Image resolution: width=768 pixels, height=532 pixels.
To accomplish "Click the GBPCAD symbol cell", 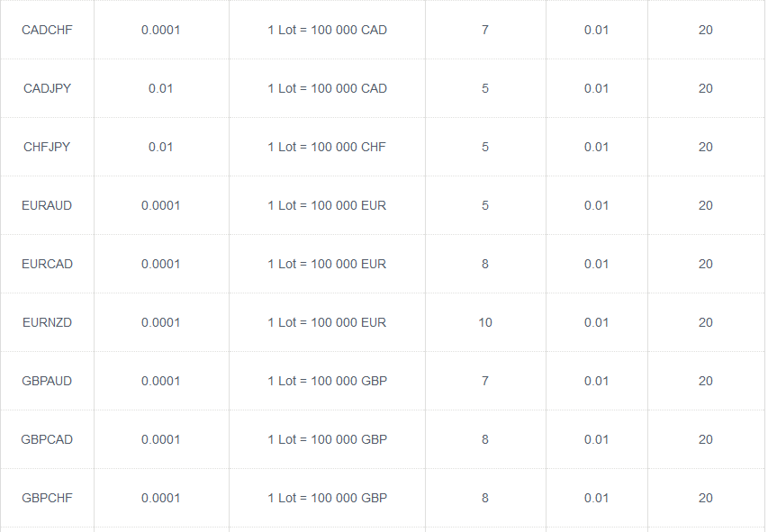I will click(x=47, y=439).
